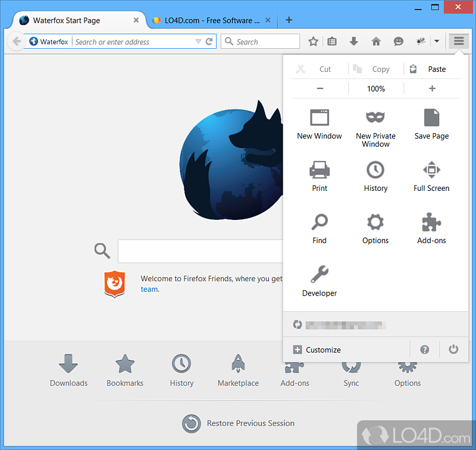Open a New Private Window

pos(375,128)
